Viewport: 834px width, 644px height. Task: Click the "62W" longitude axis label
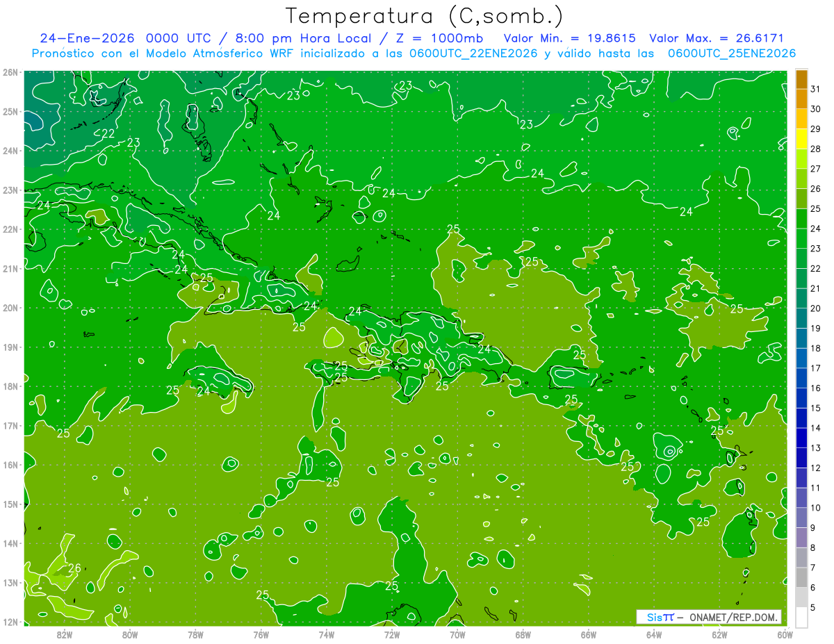(x=719, y=634)
